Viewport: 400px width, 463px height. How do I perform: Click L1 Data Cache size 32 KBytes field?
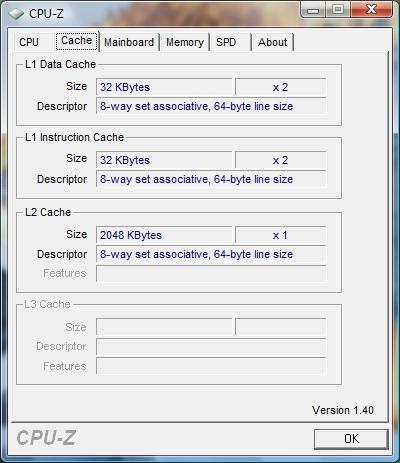(x=164, y=87)
